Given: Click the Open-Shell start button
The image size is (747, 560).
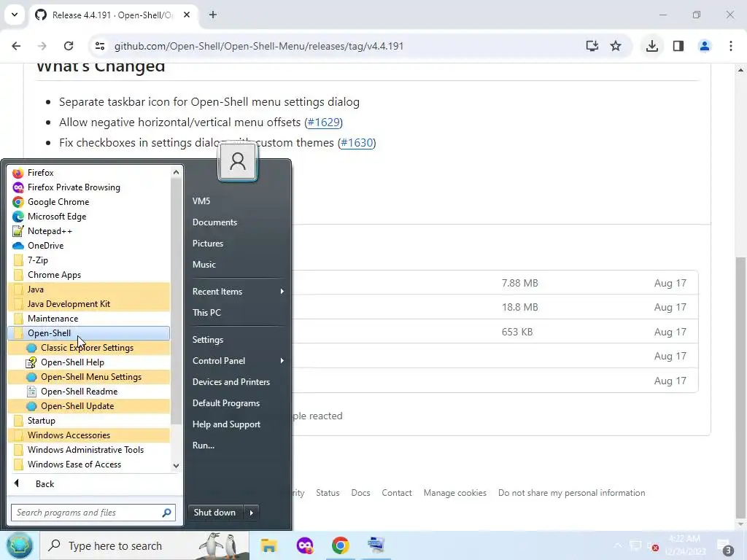Looking at the screenshot, I should (x=19, y=545).
